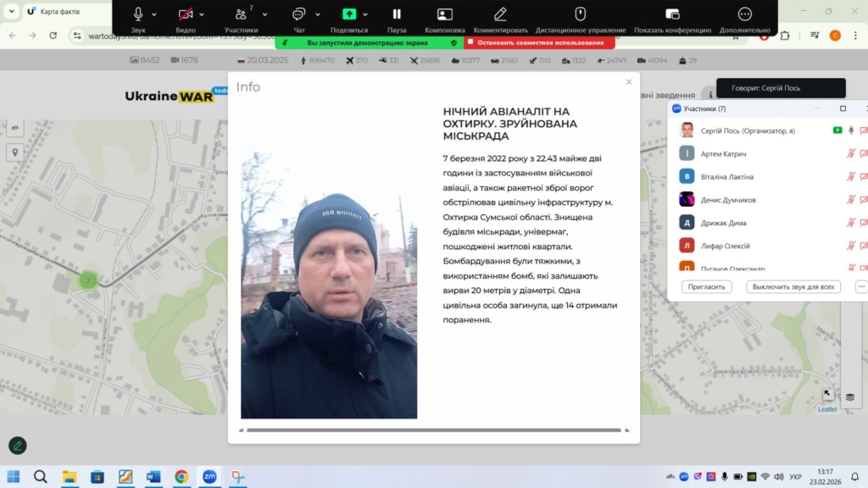Toggle the microphone in Звук control

138,14
